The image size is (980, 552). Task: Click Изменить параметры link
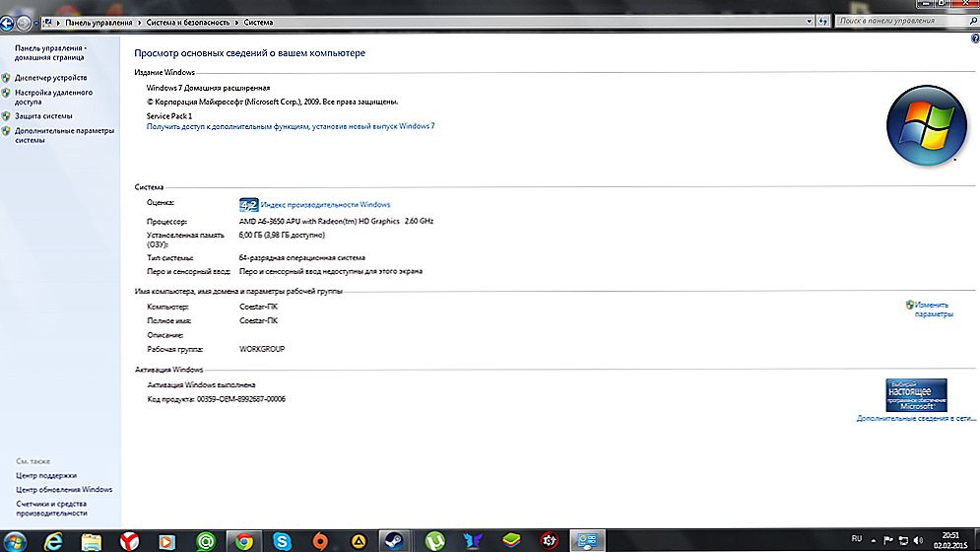click(x=934, y=310)
